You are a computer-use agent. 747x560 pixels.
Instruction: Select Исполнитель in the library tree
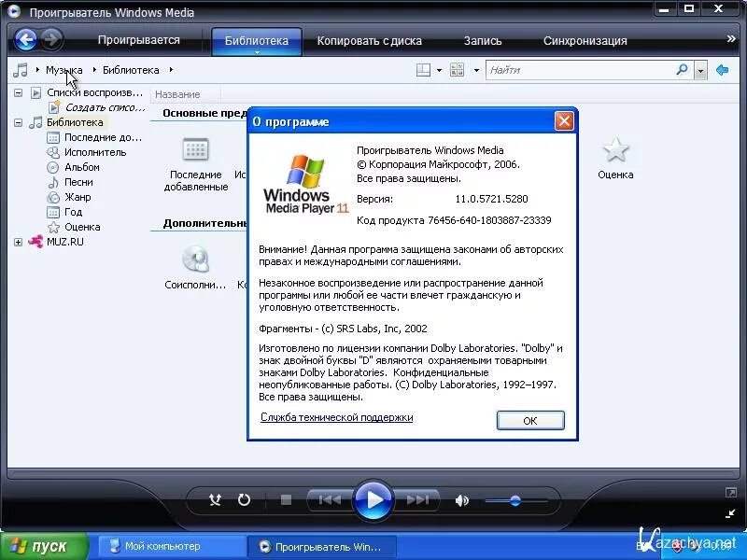click(95, 152)
